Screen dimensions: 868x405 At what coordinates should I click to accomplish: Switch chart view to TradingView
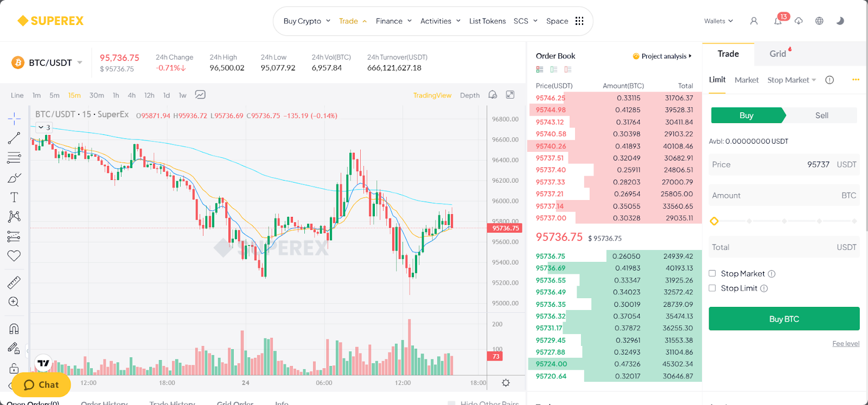click(432, 95)
